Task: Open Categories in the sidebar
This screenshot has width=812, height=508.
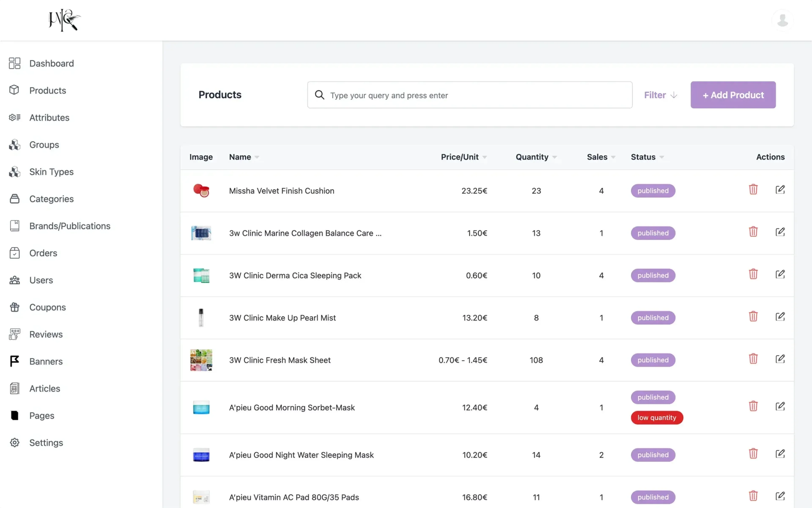Action: click(51, 199)
